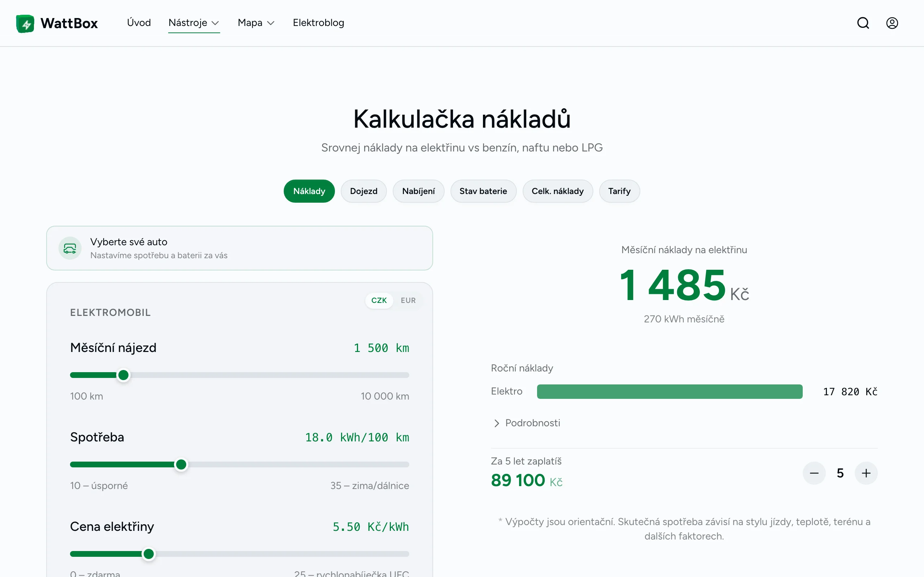Click the Spotřeba slider knob

(181, 464)
